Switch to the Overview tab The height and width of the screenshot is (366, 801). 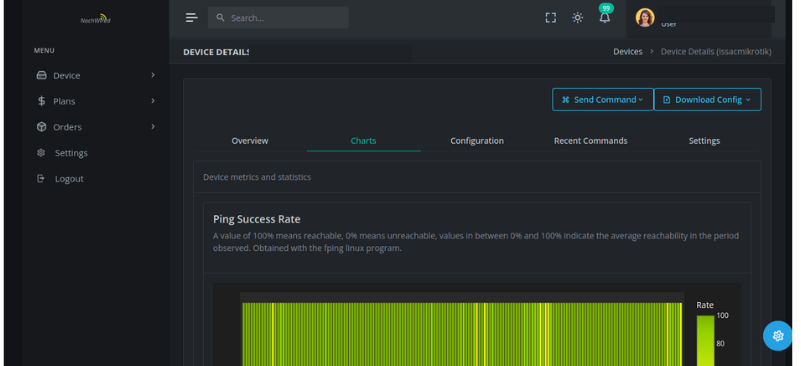(x=250, y=141)
